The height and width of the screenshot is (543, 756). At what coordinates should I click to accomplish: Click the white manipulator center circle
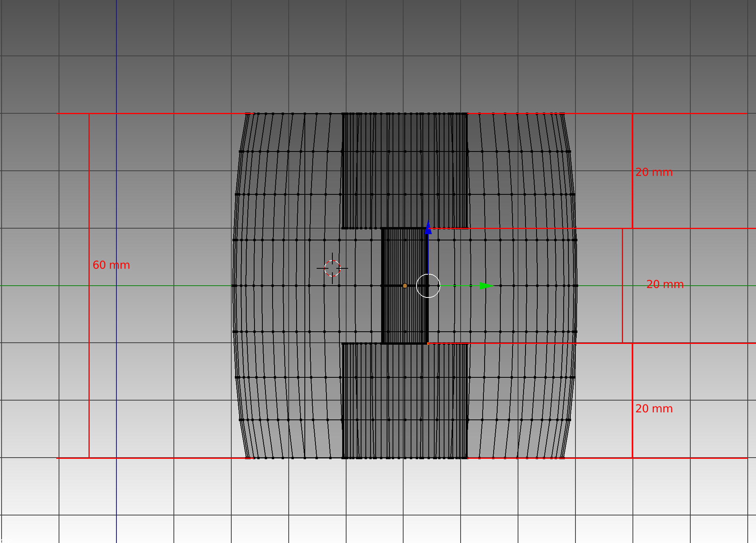tap(428, 286)
